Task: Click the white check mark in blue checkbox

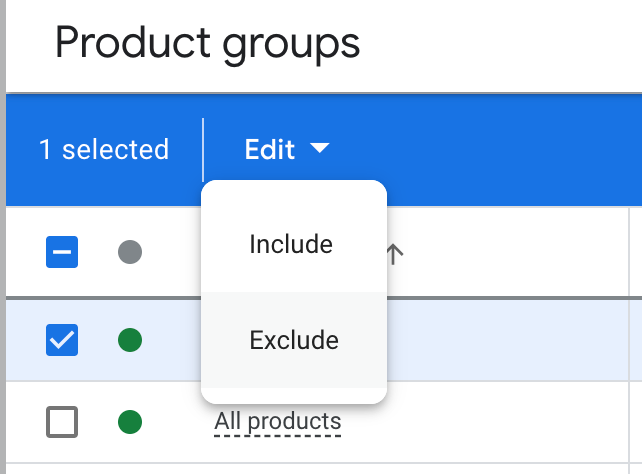Action: (62, 340)
